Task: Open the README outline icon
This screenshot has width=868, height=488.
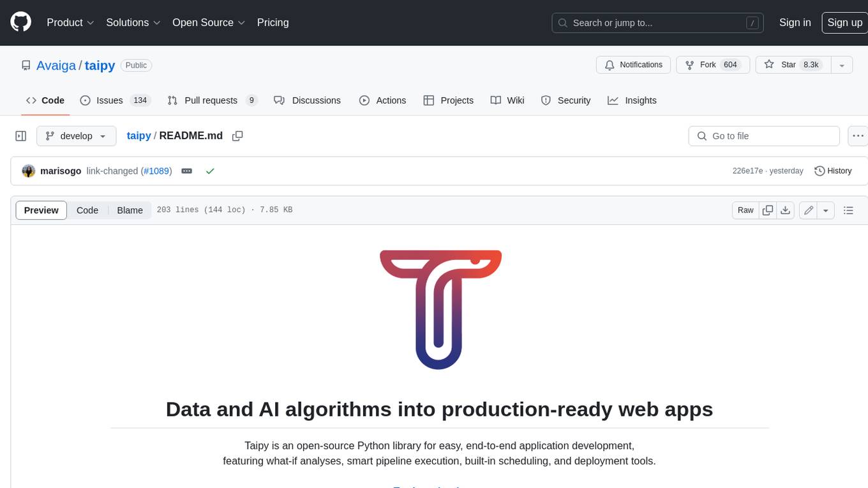Action: [x=848, y=210]
